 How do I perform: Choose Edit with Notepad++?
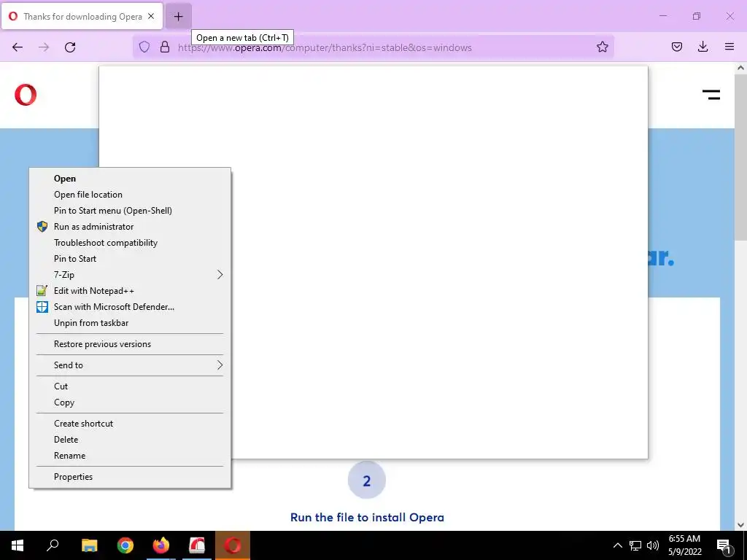tap(130, 291)
